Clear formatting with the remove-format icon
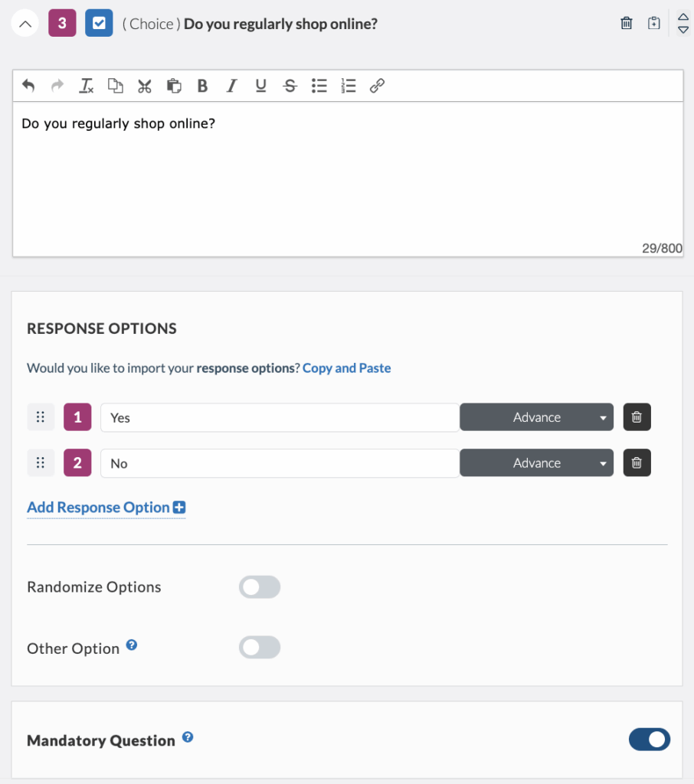This screenshot has width=694, height=784. 86,86
